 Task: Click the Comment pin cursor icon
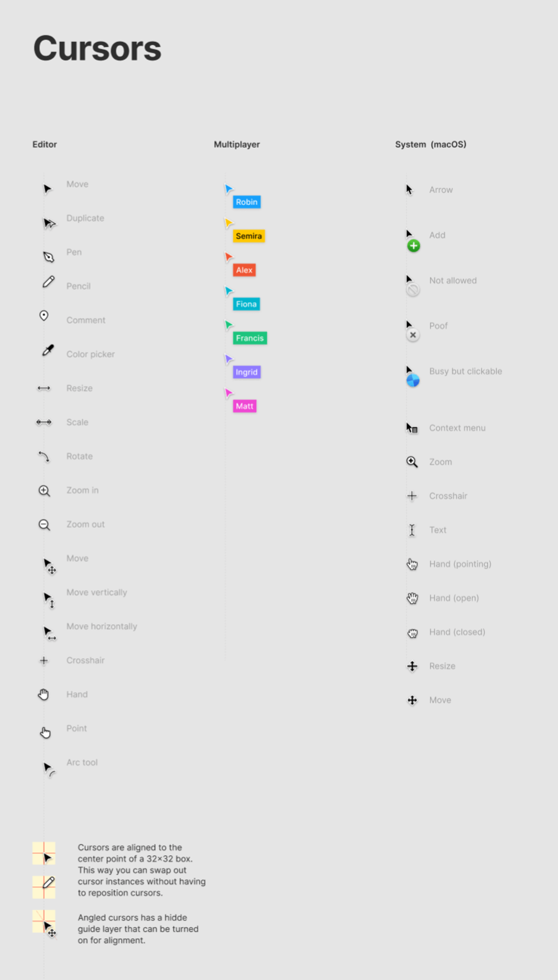pos(44,316)
